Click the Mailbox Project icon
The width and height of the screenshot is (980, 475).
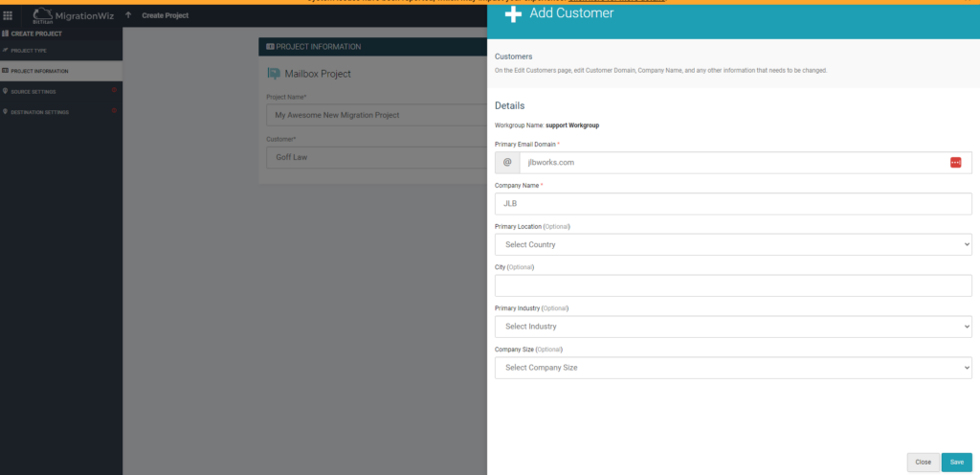(274, 74)
